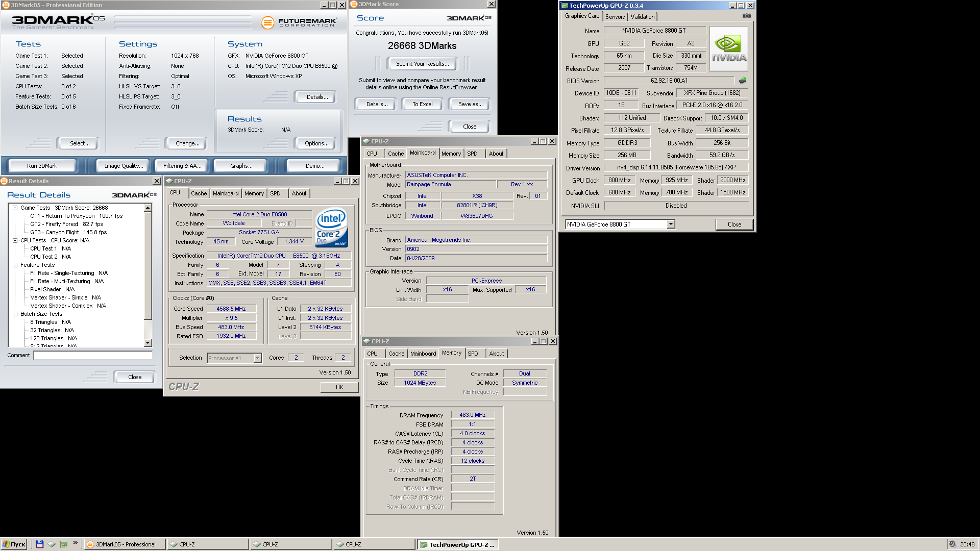980x551 pixels.
Task: Select GT3 - Canyon Flight result row
Action: tap(68, 232)
